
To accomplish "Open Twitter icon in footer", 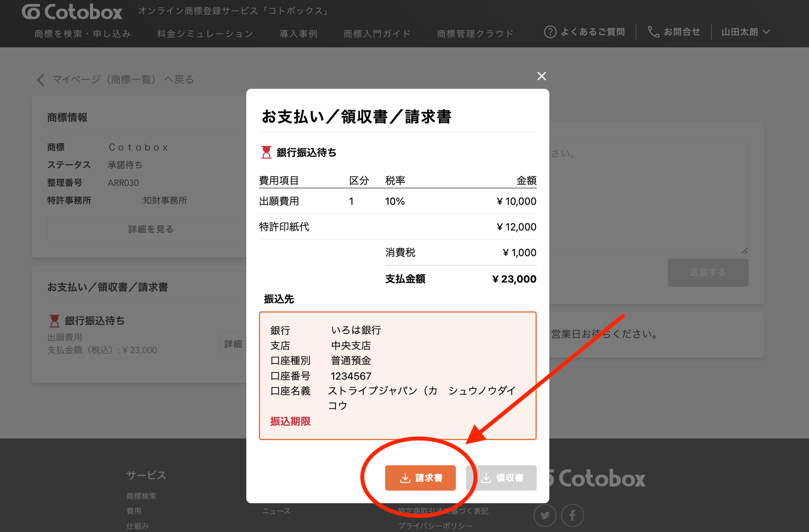I will tap(545, 515).
